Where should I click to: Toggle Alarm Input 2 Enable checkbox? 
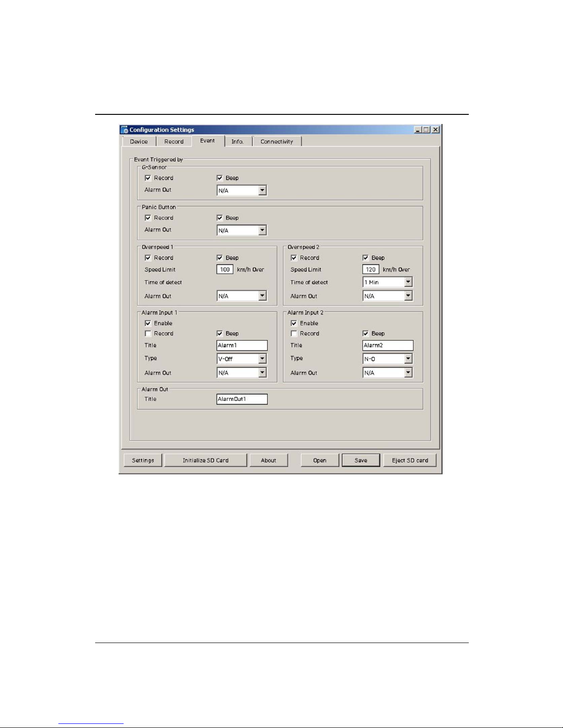(294, 323)
